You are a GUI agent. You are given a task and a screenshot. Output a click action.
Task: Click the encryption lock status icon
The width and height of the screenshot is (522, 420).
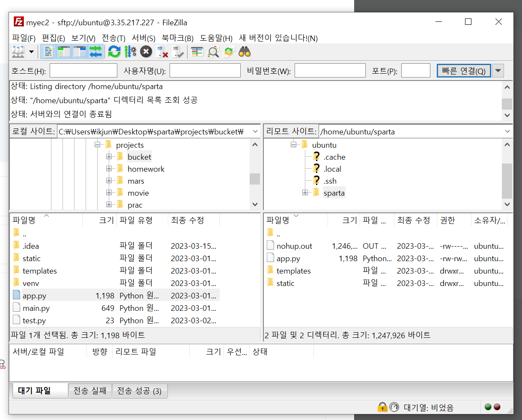click(x=382, y=407)
